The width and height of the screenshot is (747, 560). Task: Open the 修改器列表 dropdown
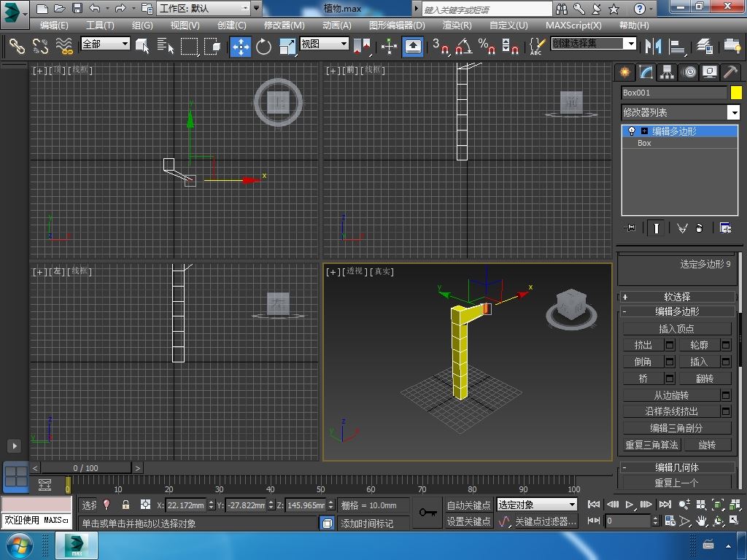tap(734, 112)
